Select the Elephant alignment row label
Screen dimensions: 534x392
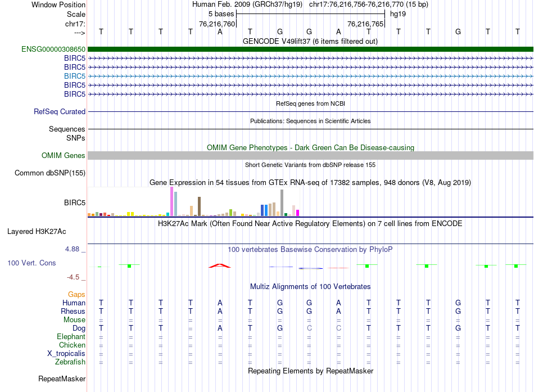[71, 336]
